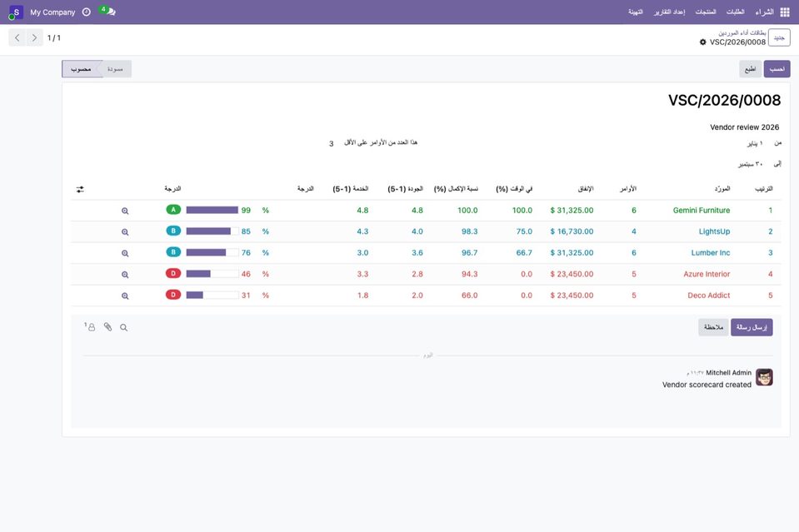This screenshot has height=532, width=799.
Task: Open the activities clock icon
Action: (x=87, y=12)
